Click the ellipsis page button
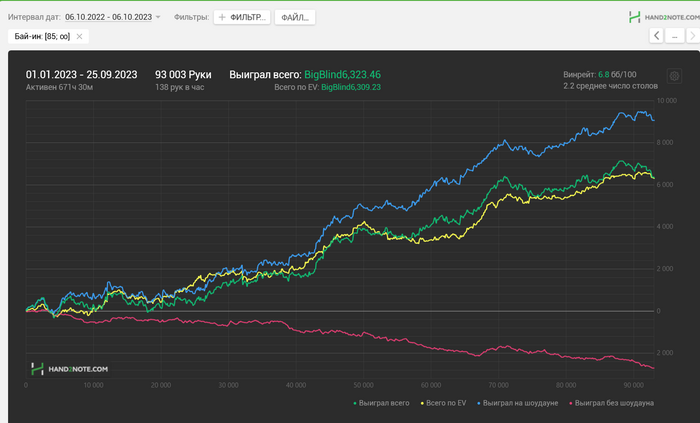 coord(675,36)
